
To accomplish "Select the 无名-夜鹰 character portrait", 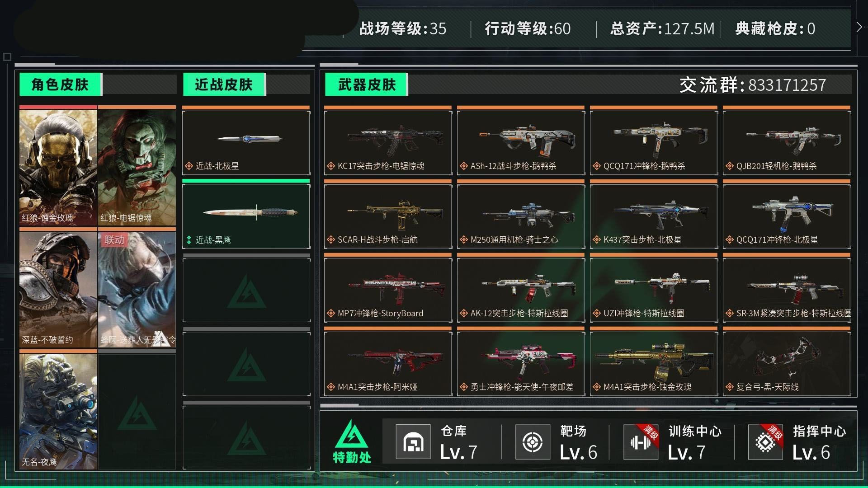I will [x=58, y=411].
